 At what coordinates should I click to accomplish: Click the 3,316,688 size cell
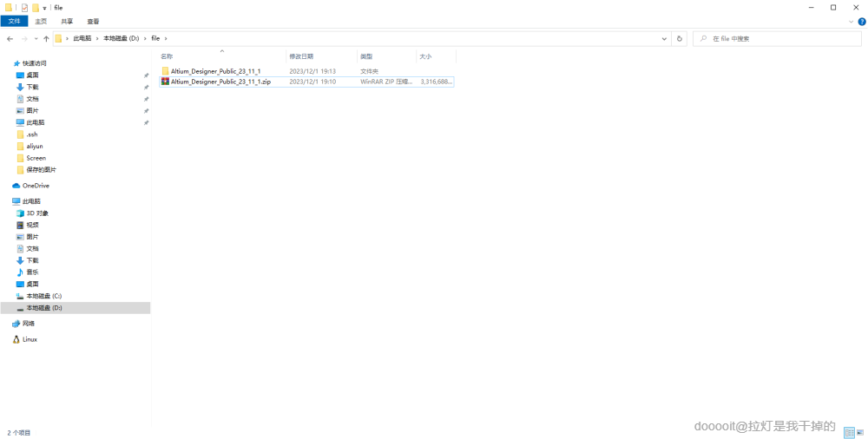tap(437, 82)
